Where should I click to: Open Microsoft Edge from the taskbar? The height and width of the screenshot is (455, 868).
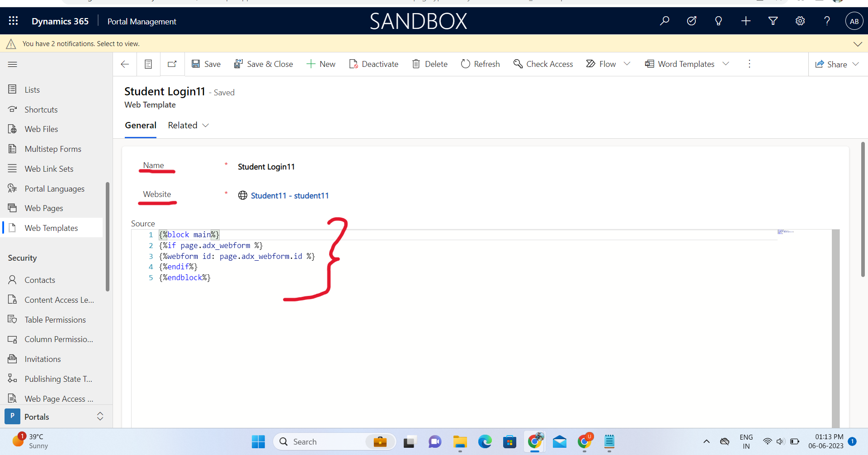point(485,441)
